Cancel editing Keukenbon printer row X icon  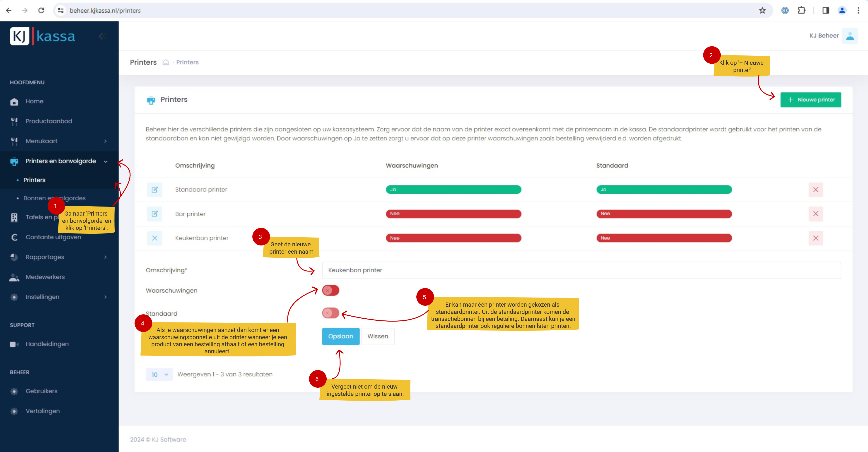(154, 238)
